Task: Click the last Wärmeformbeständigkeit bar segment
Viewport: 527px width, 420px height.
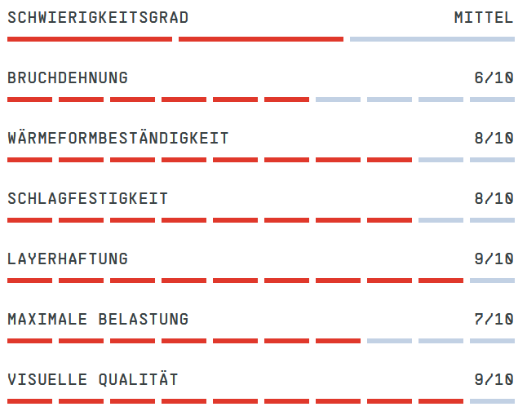Action: 492,160
